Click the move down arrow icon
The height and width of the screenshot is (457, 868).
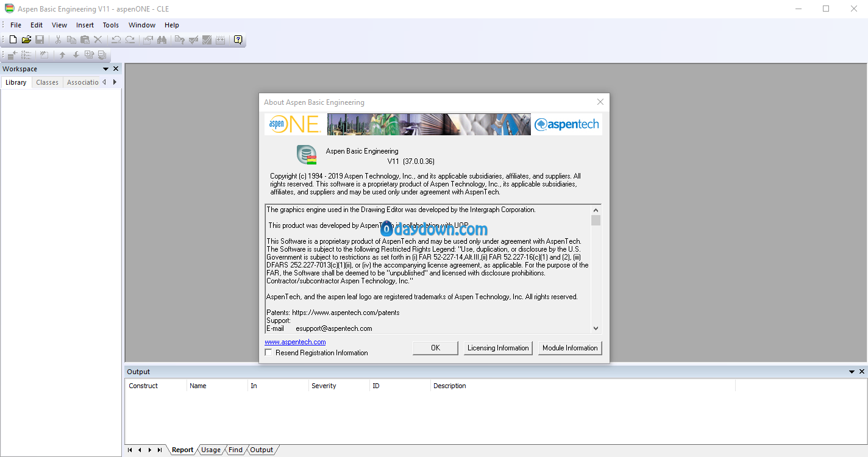pyautogui.click(x=76, y=55)
